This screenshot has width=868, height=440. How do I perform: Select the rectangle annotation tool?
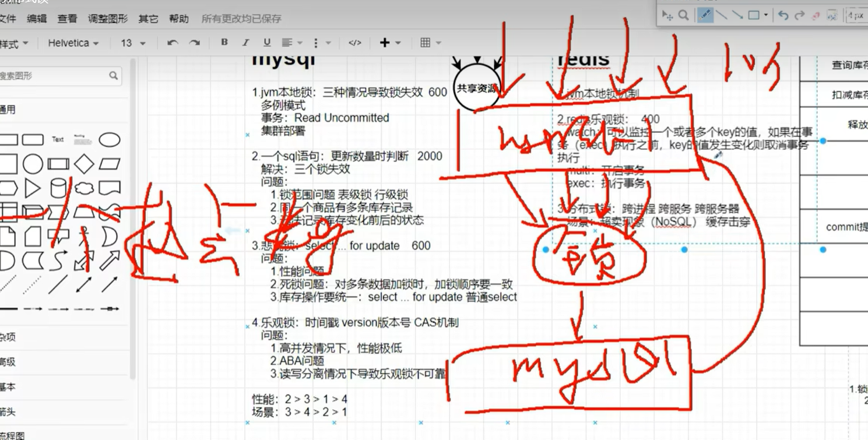[754, 15]
